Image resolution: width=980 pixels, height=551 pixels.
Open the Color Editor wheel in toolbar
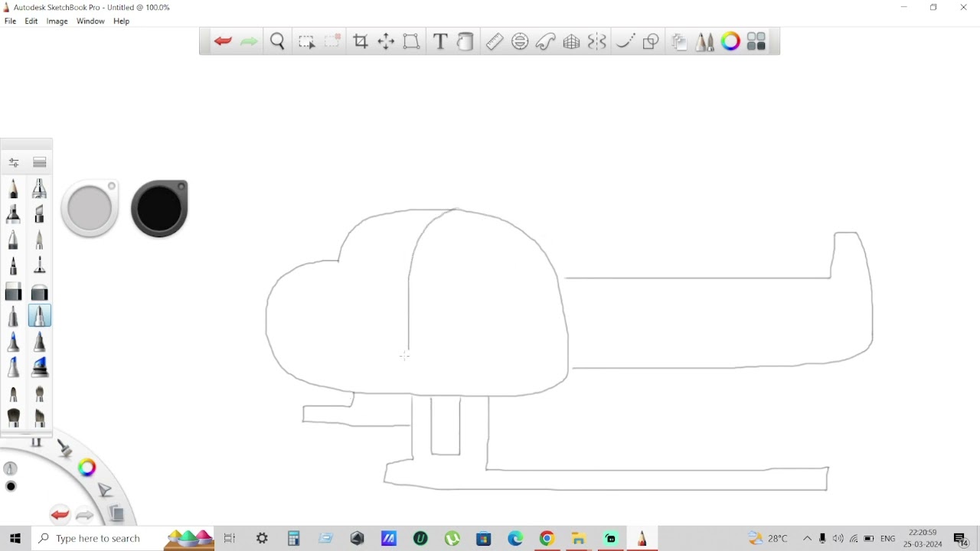[730, 41]
